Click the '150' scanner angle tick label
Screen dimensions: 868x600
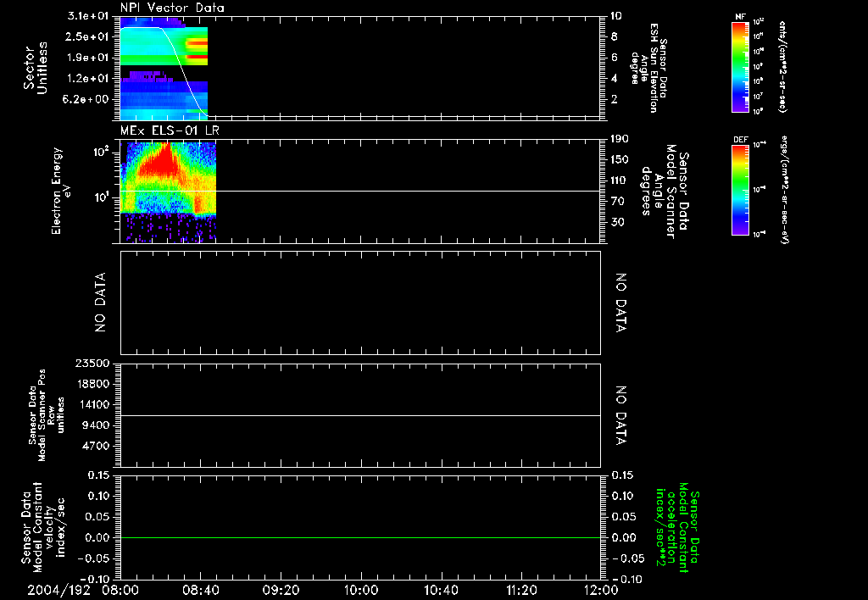[620, 160]
